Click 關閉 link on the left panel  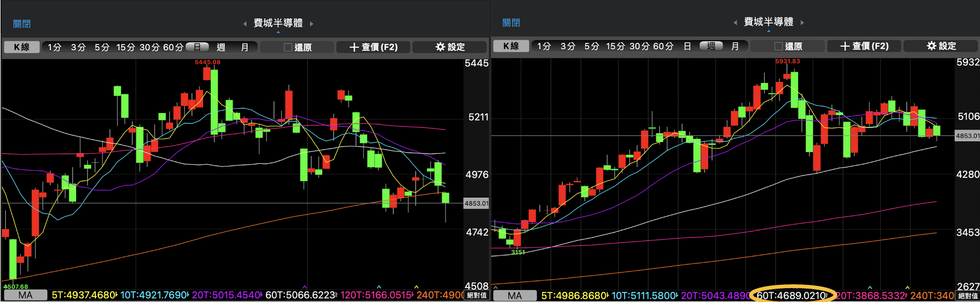point(22,24)
